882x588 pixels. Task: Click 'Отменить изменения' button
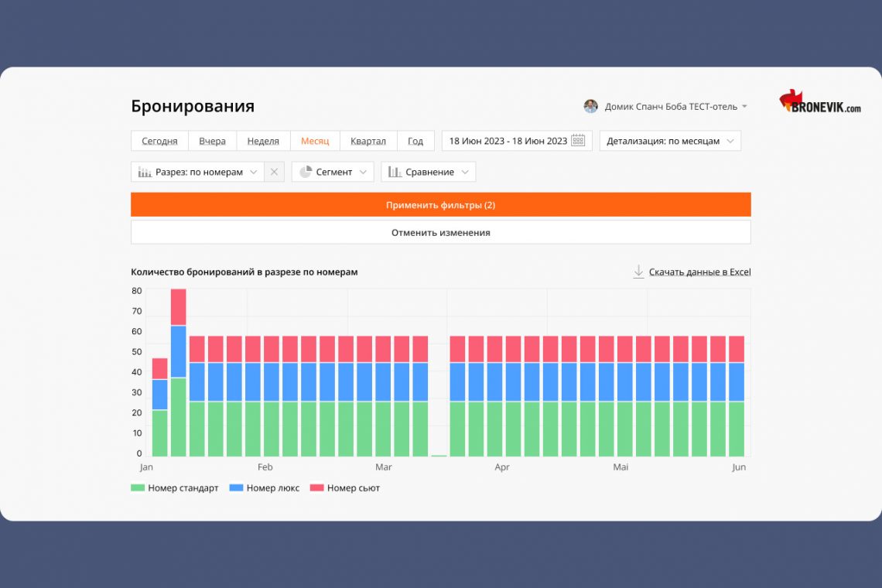point(440,232)
